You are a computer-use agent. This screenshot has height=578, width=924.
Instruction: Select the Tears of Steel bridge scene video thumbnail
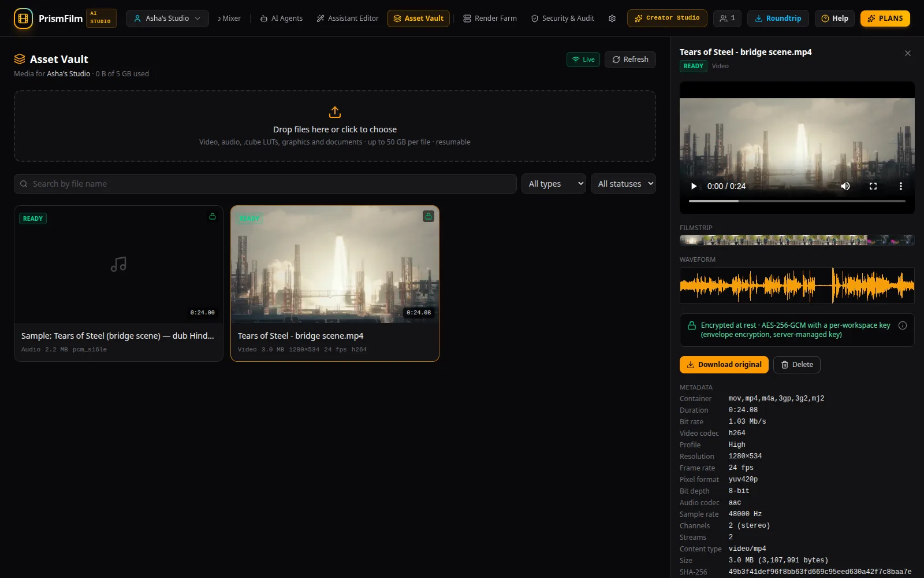point(335,264)
